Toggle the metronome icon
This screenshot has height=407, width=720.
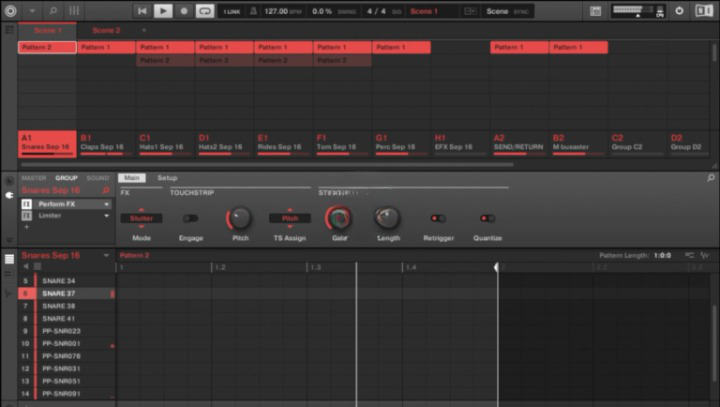tap(253, 11)
